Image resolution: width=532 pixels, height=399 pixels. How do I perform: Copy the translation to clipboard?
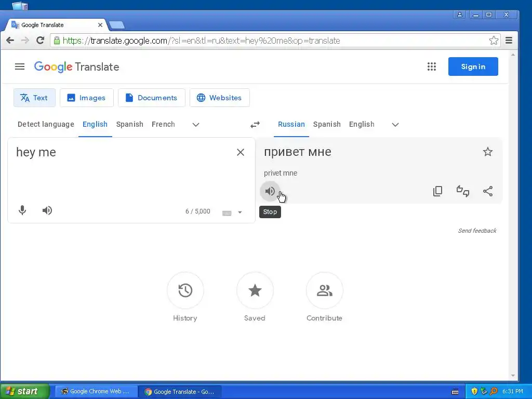(x=437, y=191)
